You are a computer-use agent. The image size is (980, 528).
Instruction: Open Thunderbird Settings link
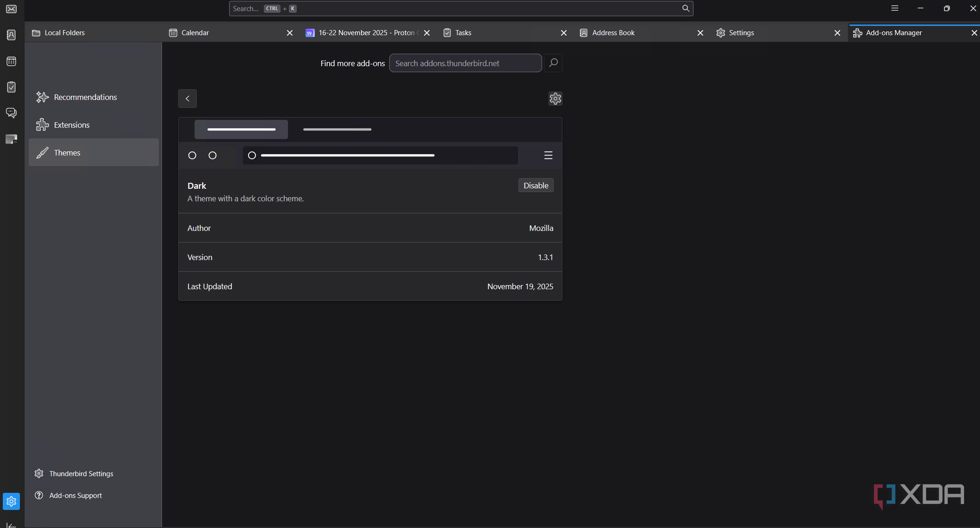coord(81,474)
